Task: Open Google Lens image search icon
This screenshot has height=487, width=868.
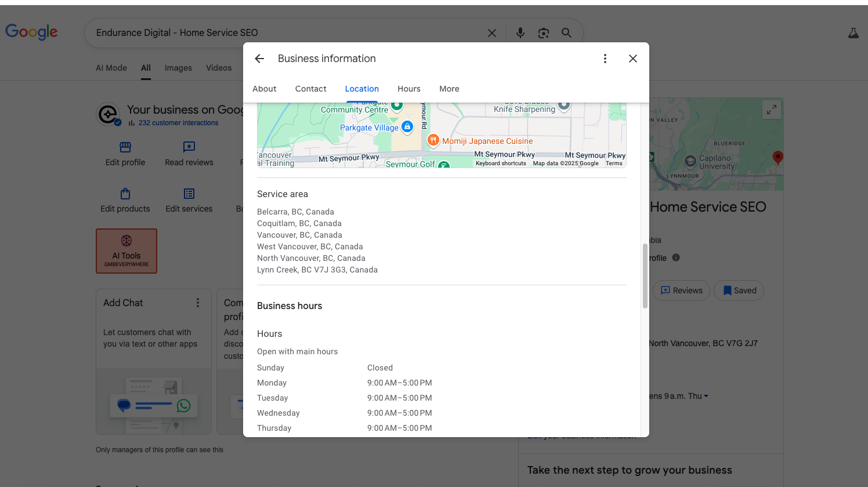Action: [x=544, y=33]
